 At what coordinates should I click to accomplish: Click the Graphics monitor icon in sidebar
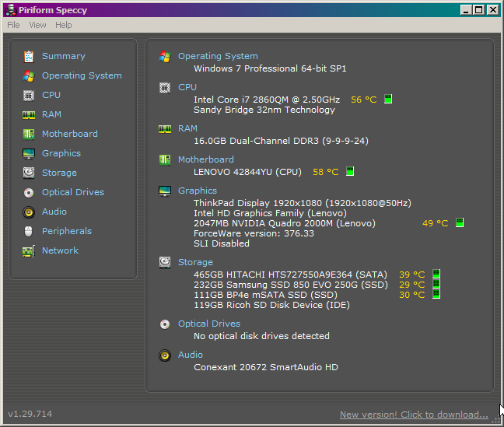click(x=29, y=153)
